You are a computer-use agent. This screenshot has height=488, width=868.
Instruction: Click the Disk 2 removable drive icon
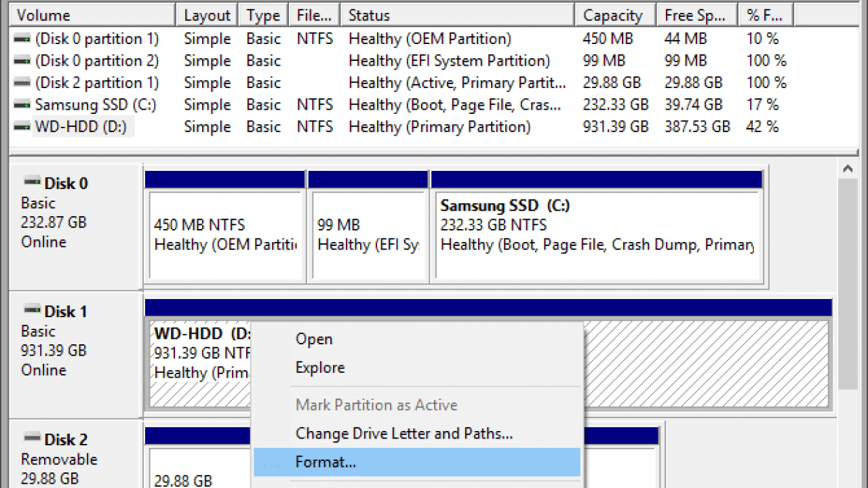coord(32,439)
